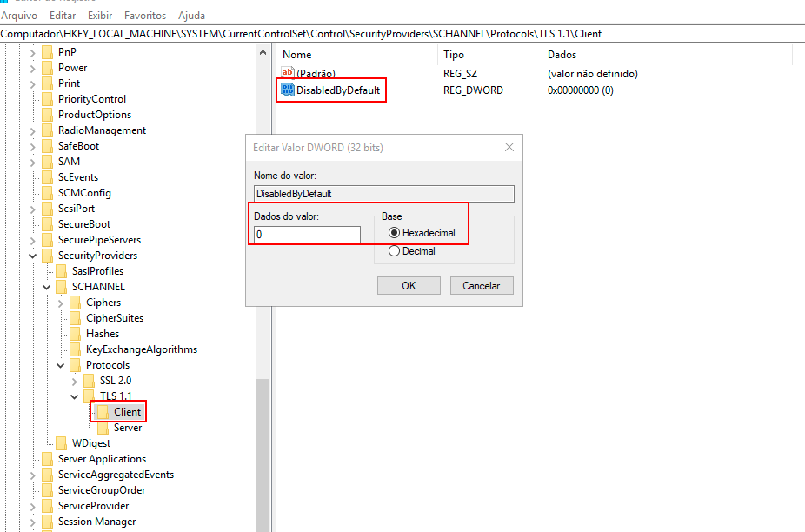Select the SCHANNEL folder icon
The image size is (805, 532).
[x=61, y=287]
